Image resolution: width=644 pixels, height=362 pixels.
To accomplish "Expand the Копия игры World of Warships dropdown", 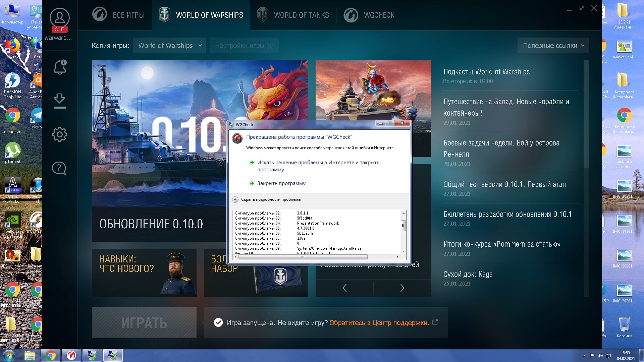I will (x=170, y=46).
